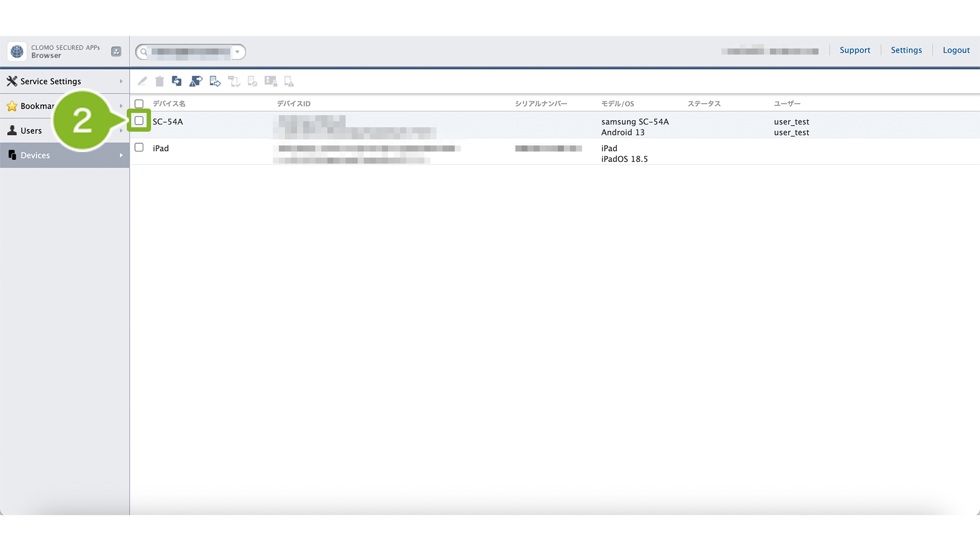The width and height of the screenshot is (980, 551).
Task: Click the Support link
Action: click(854, 50)
